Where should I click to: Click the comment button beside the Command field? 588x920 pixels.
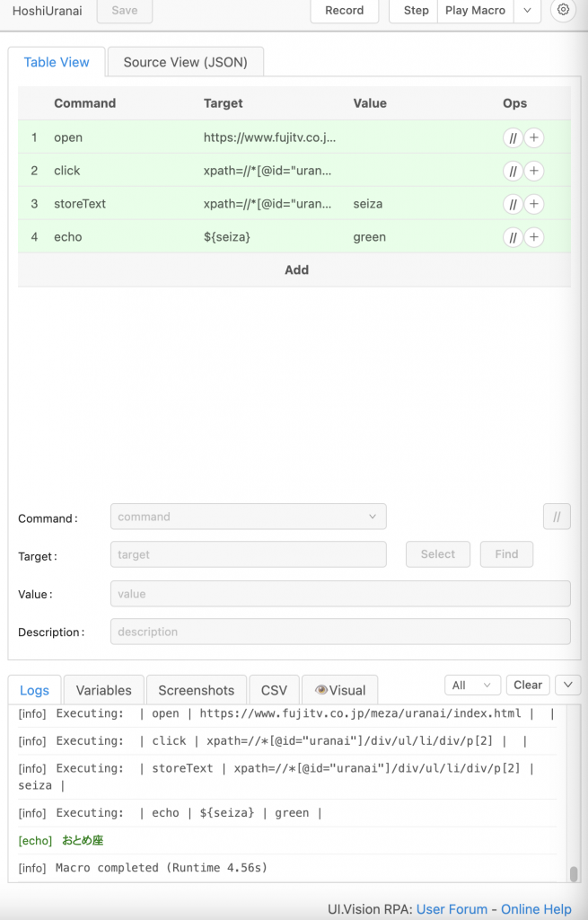tap(557, 517)
